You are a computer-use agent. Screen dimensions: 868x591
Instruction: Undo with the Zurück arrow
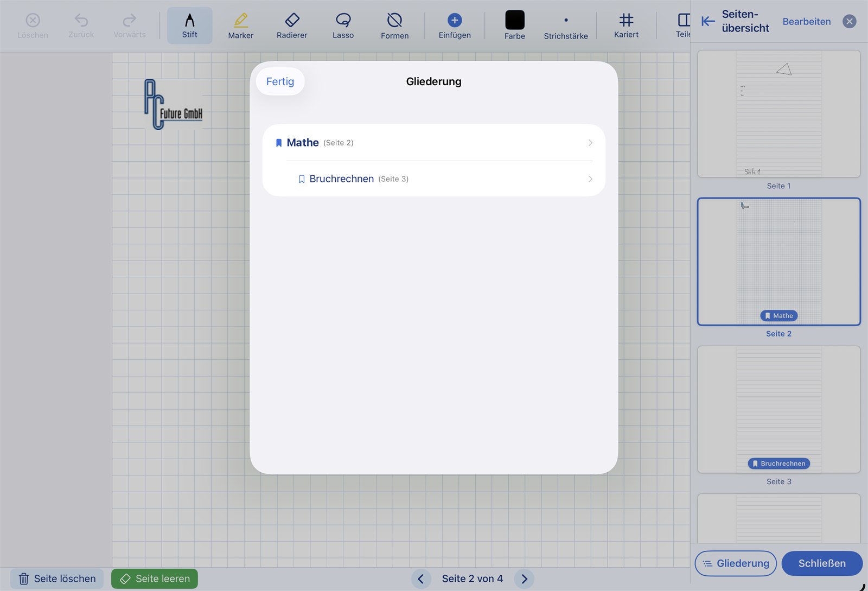[81, 26]
